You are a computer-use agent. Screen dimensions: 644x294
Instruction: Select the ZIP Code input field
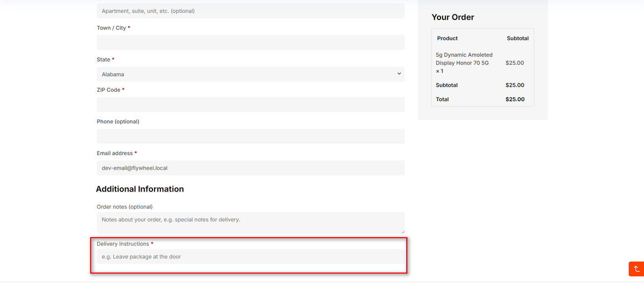click(251, 105)
